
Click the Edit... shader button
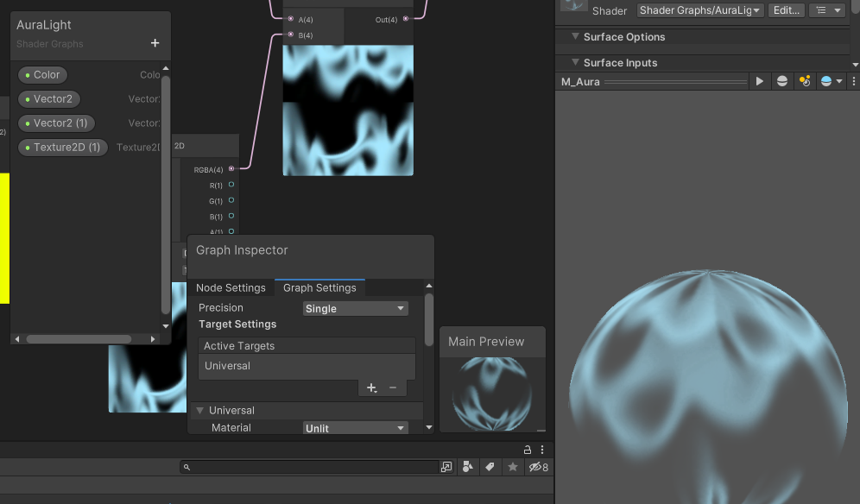(786, 10)
